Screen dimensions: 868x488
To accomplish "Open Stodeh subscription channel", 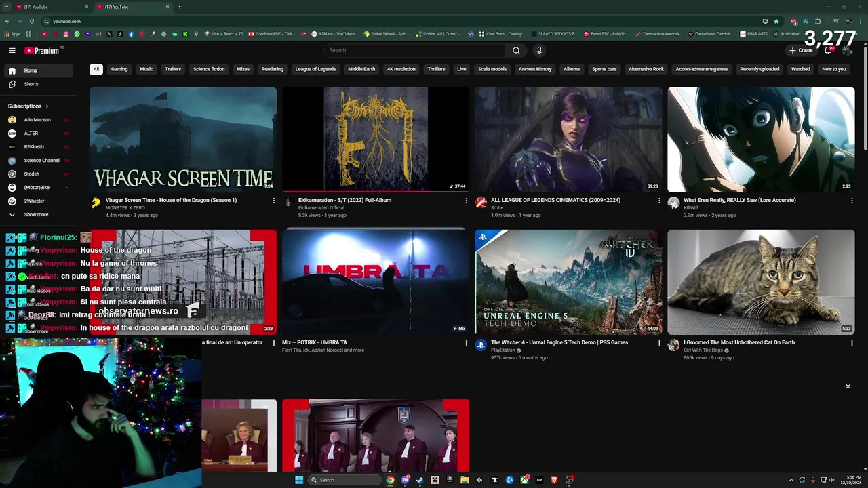I will point(37,174).
